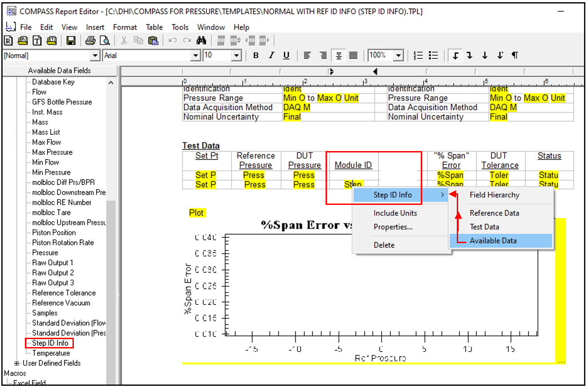Select Piston Rotation Rate tree item
The width and height of the screenshot is (588, 388).
tap(63, 243)
